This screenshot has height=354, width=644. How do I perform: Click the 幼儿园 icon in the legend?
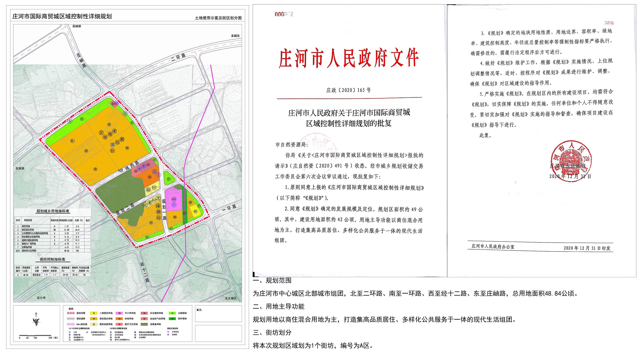point(111,338)
